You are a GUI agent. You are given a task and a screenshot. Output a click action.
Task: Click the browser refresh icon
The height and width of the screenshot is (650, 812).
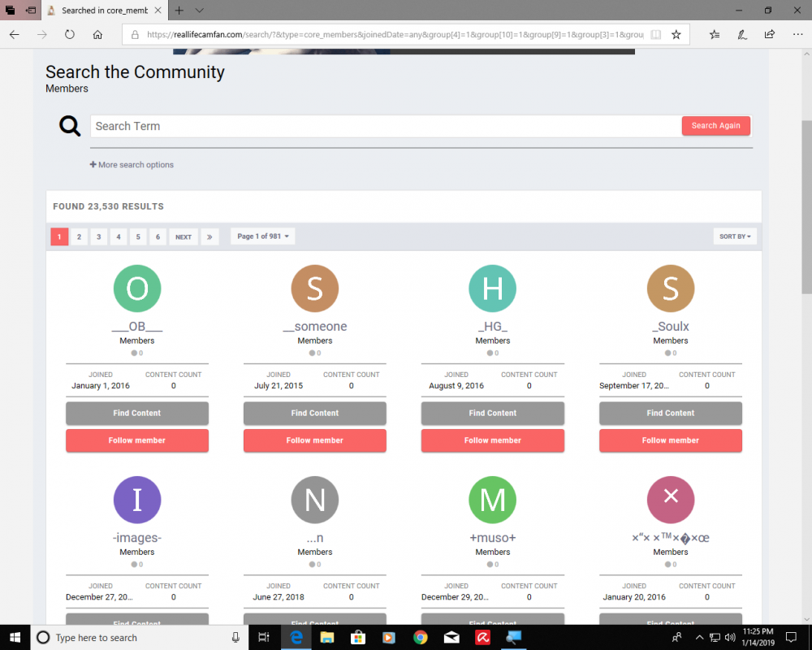point(70,35)
